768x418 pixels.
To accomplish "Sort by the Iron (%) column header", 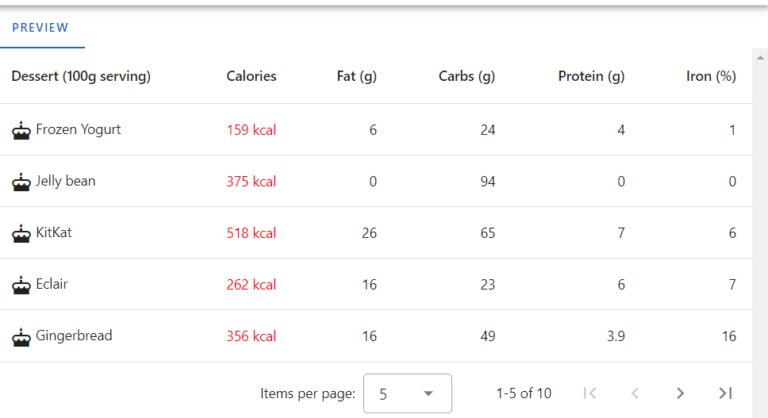I will 711,76.
